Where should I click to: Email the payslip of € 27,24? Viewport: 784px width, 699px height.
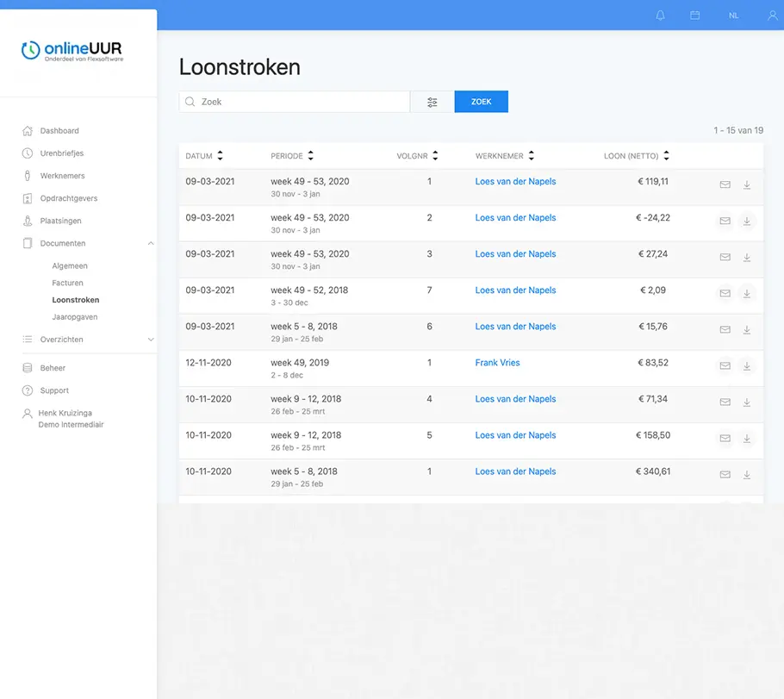(725, 257)
